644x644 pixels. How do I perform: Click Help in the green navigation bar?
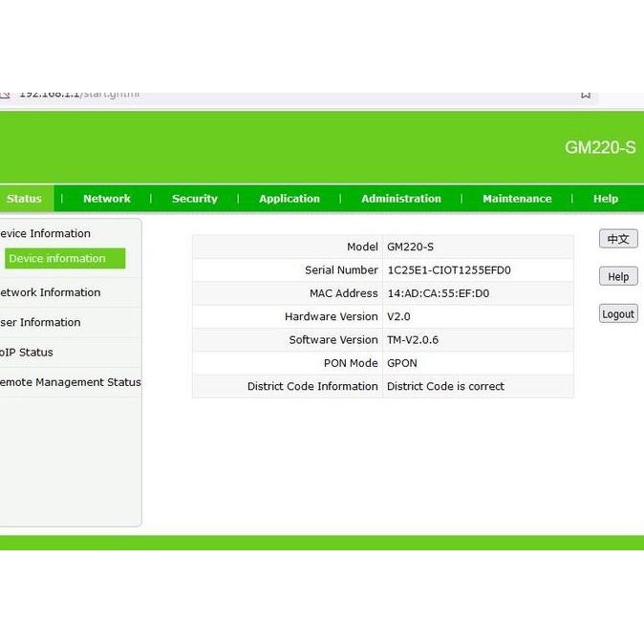[606, 199]
